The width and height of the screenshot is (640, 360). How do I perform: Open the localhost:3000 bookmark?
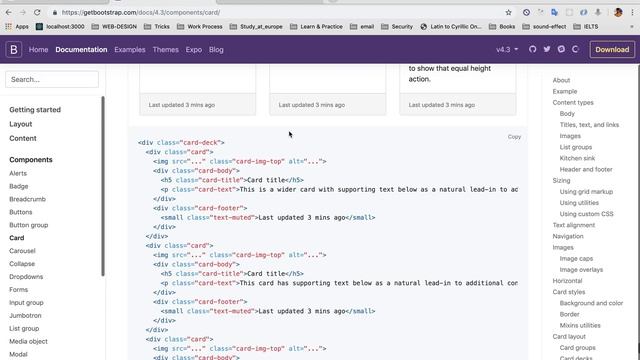[x=60, y=27]
